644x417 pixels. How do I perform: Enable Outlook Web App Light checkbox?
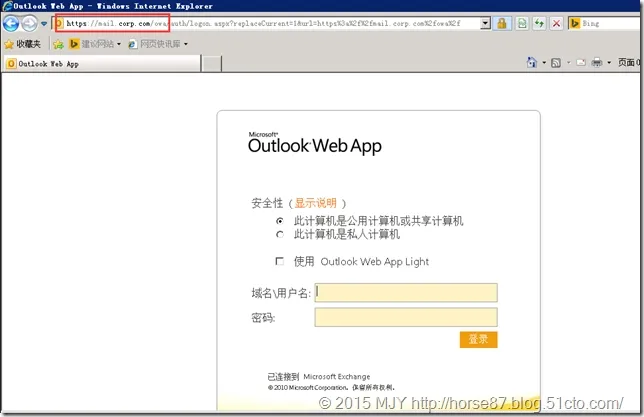[x=280, y=261]
